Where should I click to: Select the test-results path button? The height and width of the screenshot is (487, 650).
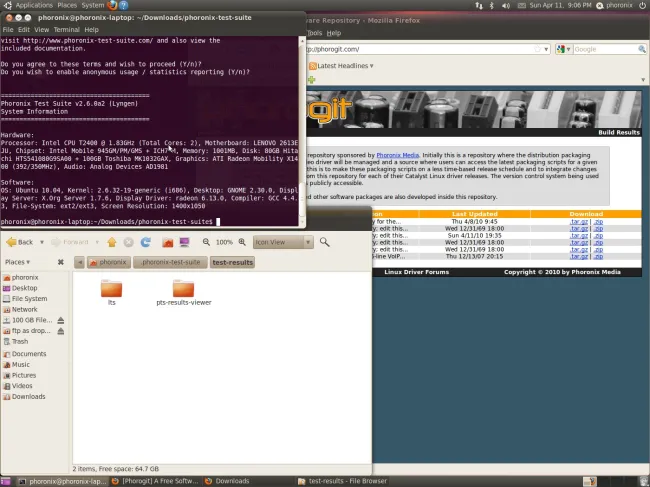coord(232,262)
